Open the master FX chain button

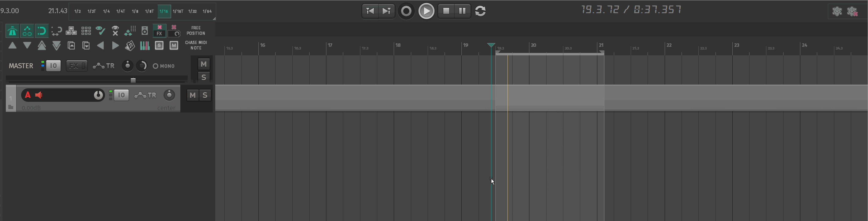(77, 66)
